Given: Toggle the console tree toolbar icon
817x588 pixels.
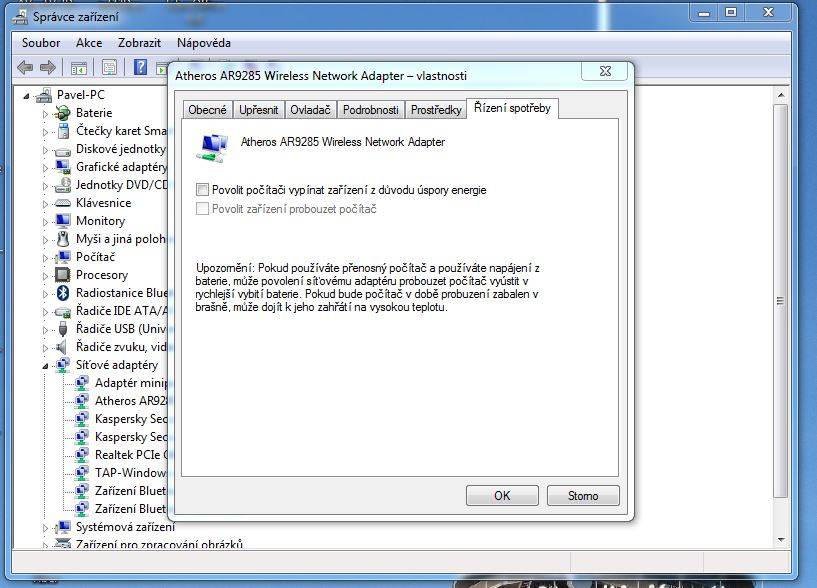Looking at the screenshot, I should click(79, 67).
